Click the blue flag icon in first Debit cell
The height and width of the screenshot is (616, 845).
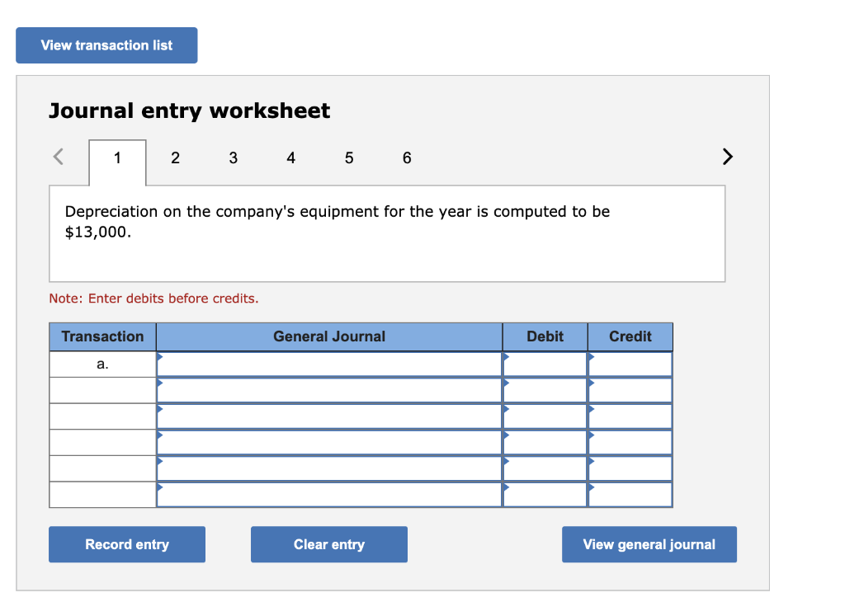pyautogui.click(x=506, y=358)
